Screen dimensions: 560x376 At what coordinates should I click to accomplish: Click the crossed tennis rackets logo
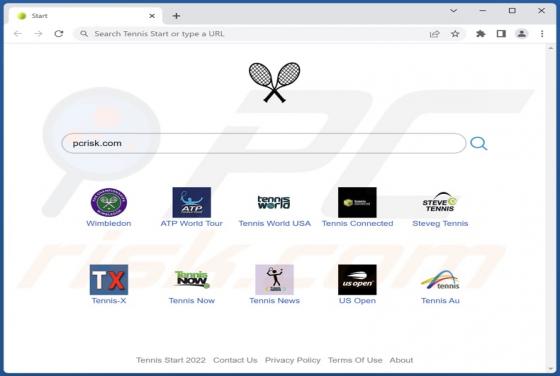point(274,82)
